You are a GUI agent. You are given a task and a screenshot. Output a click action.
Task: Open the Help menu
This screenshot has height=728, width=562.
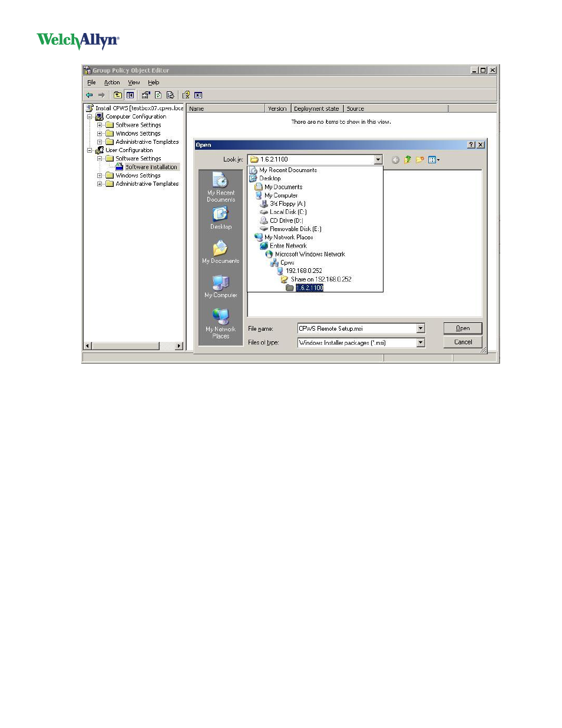click(153, 83)
